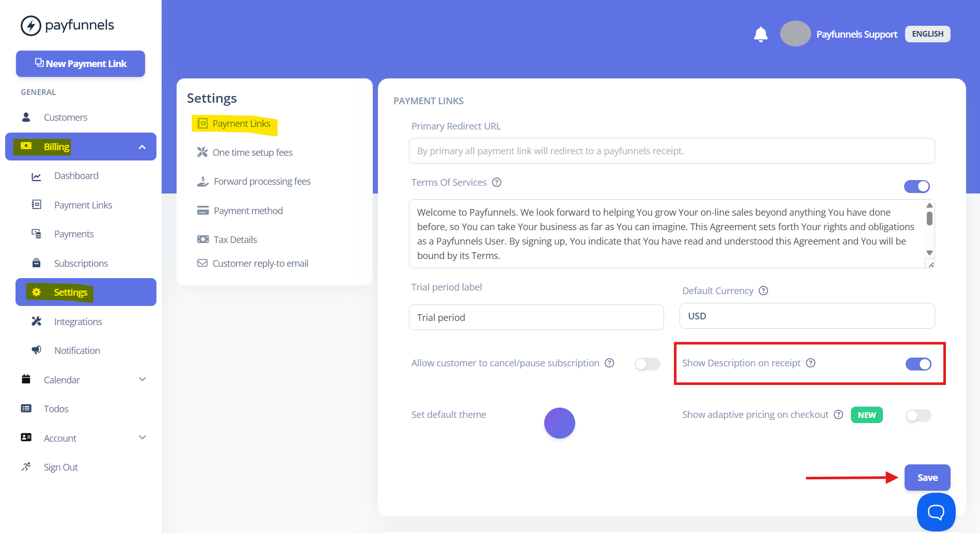This screenshot has width=980, height=533.
Task: Expand the Calendar menu chevron
Action: (143, 379)
